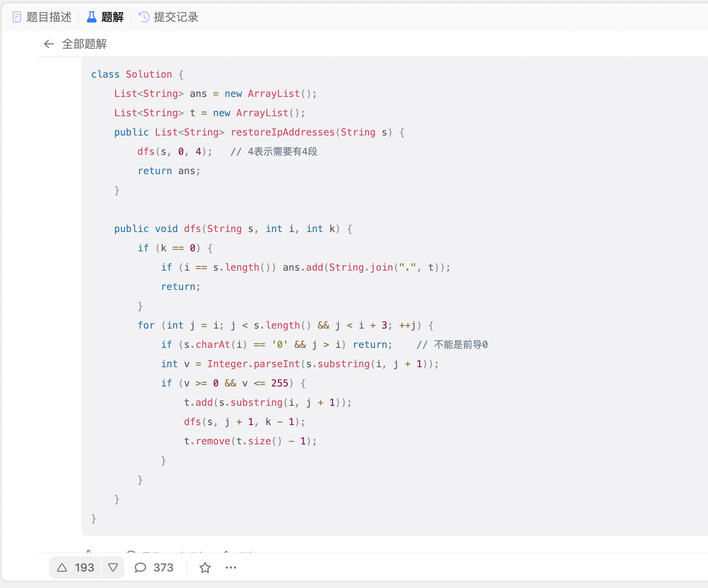Click 'String.join' in the code
The width and height of the screenshot is (708, 588).
coord(361,267)
